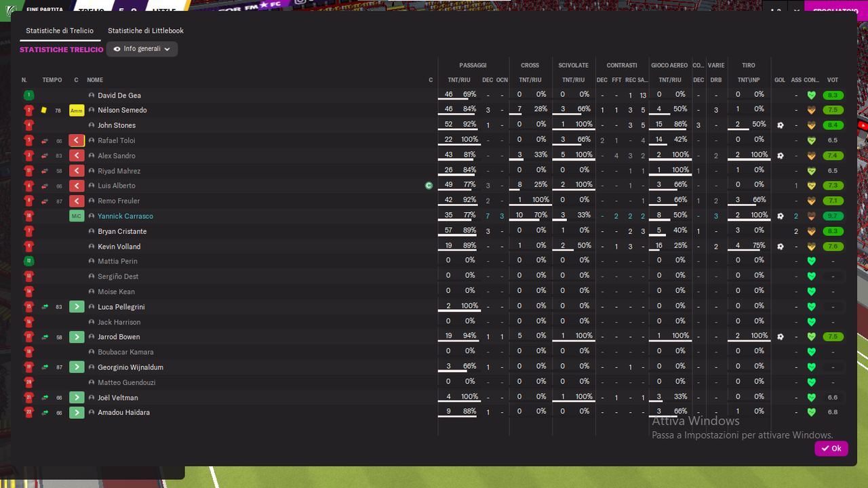Image resolution: width=868 pixels, height=488 pixels.
Task: Click the yellow Amm badge in Semedo's row
Action: [x=77, y=110]
